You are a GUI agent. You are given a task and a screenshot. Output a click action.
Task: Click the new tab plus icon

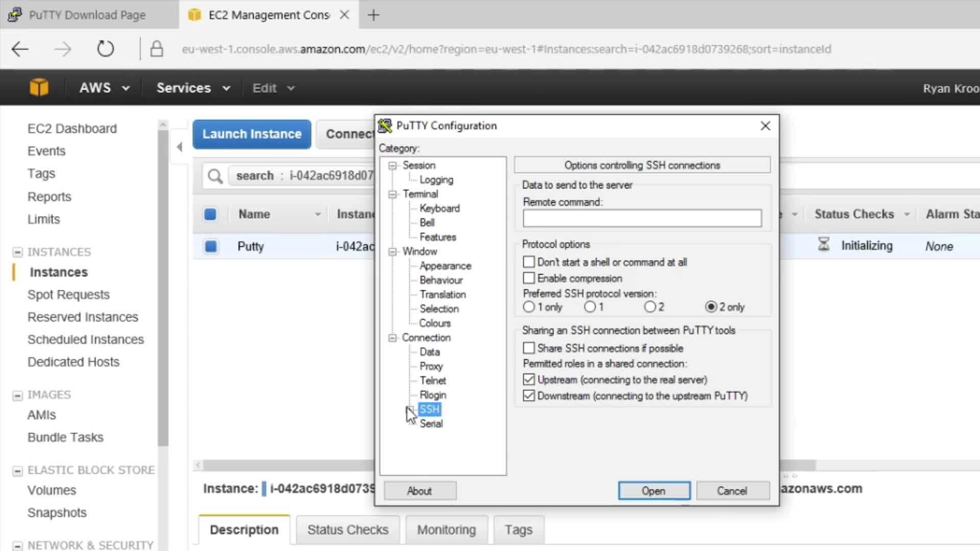click(374, 15)
